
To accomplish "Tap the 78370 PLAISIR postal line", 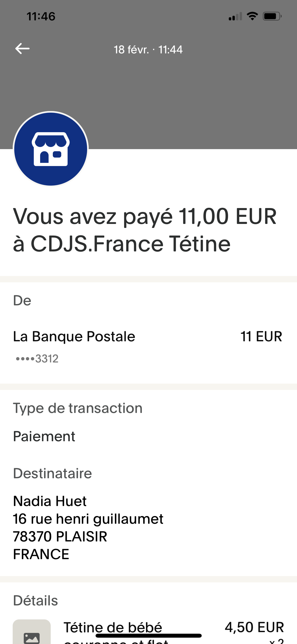I will (60, 536).
